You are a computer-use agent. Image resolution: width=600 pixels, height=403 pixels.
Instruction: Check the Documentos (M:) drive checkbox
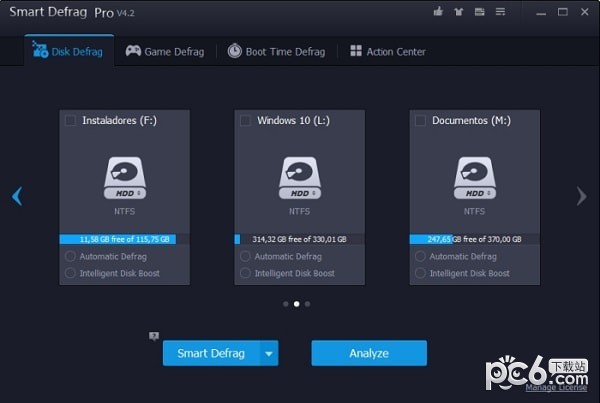420,121
